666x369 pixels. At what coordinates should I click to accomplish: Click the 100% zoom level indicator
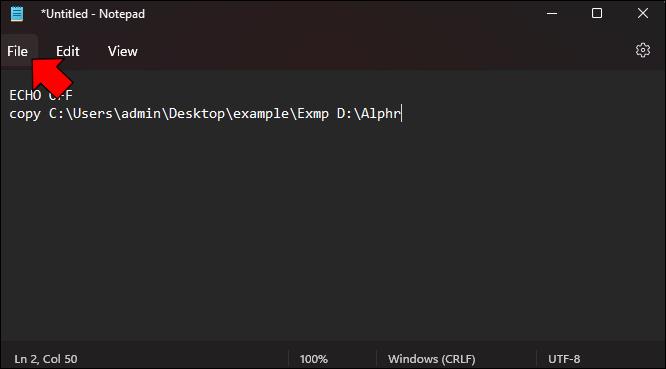click(313, 359)
